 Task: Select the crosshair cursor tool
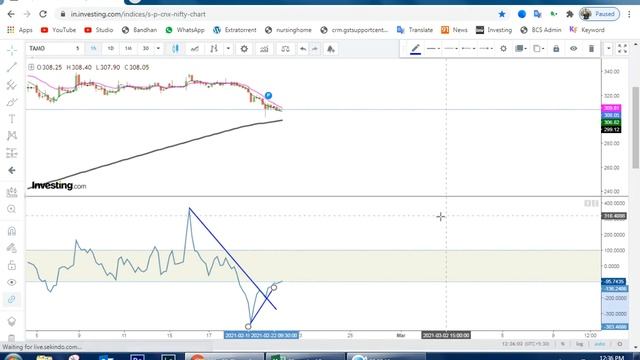(x=11, y=50)
